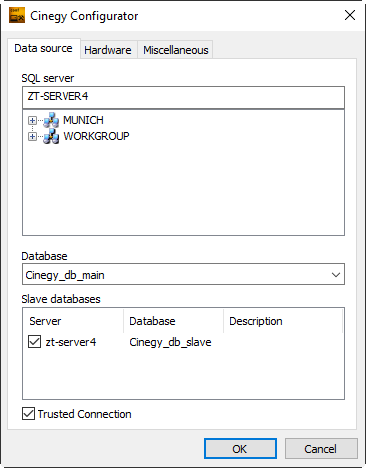The image size is (366, 468).
Task: Confirm settings with the OK button
Action: coord(240,449)
